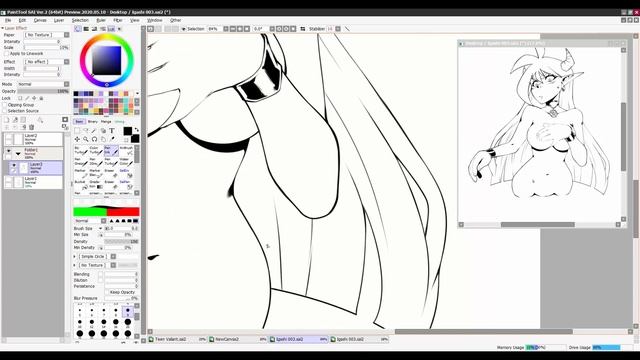Show the RGB slider panel icon
640x360 pixels.
point(86,29)
